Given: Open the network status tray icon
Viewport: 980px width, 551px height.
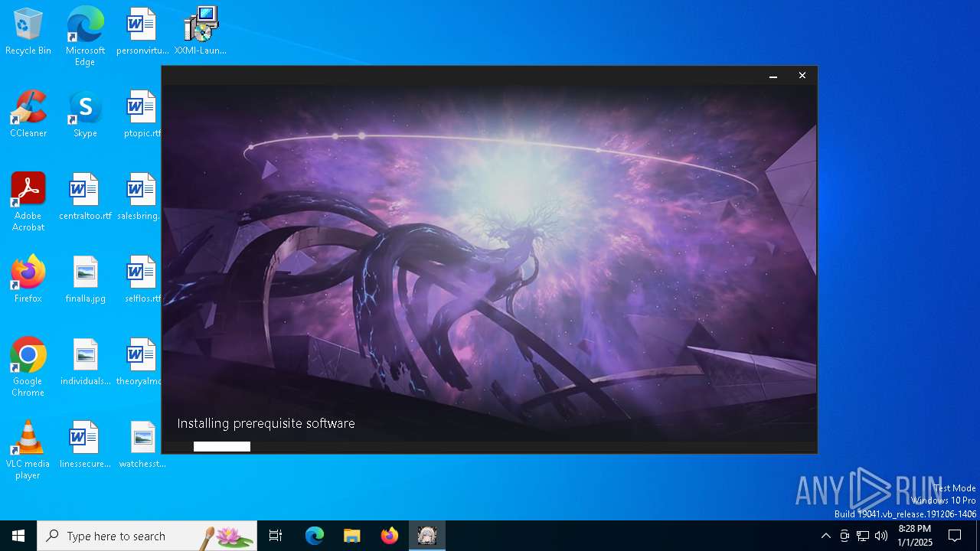Looking at the screenshot, I should click(x=863, y=536).
